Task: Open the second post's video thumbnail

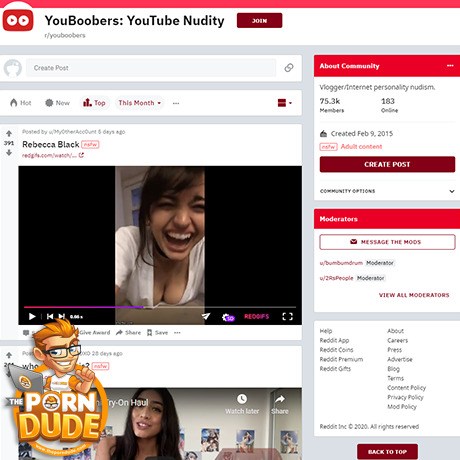Action: [160, 424]
